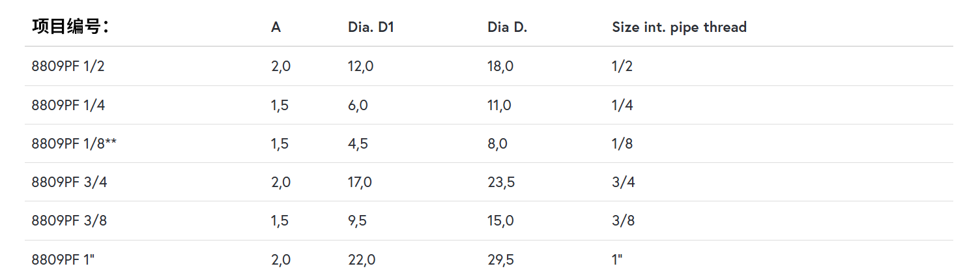The width and height of the screenshot is (980, 277).
Task: Click the 29,5 Dia D. value
Action: point(501,259)
